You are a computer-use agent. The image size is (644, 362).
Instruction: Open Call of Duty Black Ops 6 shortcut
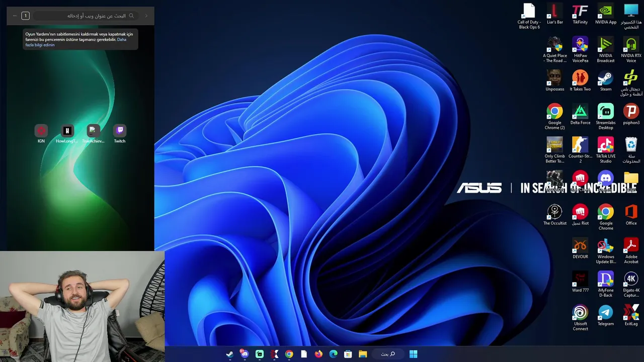529,16
